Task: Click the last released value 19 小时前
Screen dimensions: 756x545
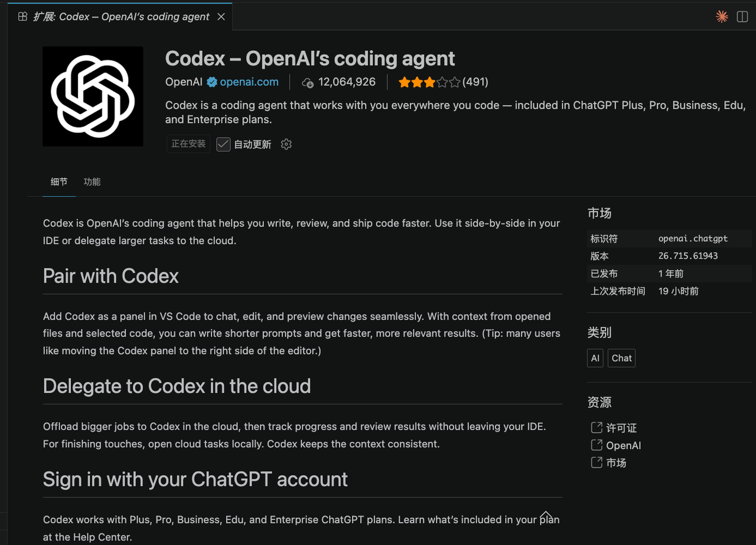Action: coord(679,291)
